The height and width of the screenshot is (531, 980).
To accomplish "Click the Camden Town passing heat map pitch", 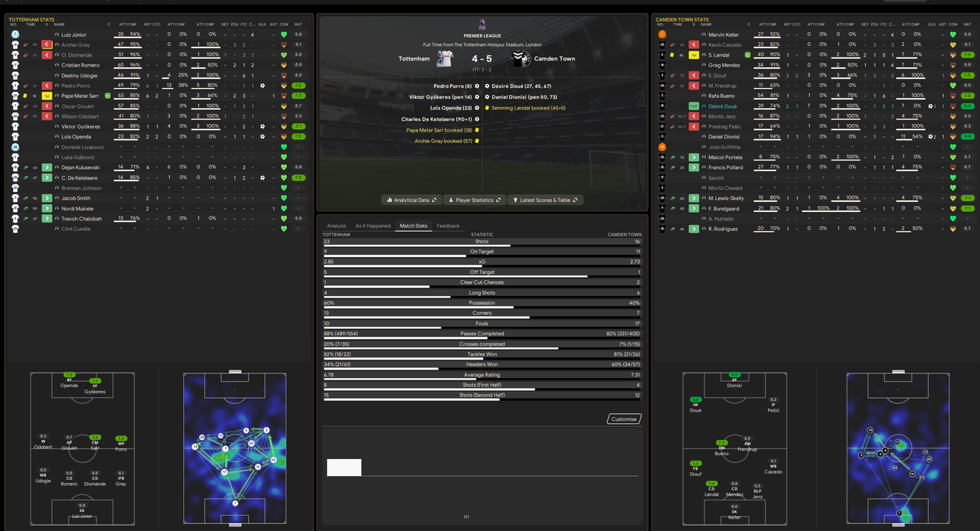I will pos(898,449).
